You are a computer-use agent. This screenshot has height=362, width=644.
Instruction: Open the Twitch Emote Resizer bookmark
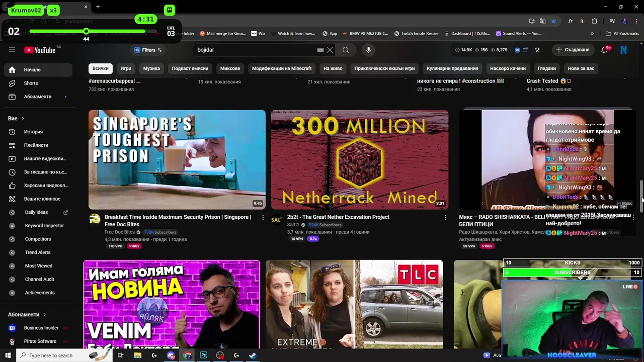417,34
